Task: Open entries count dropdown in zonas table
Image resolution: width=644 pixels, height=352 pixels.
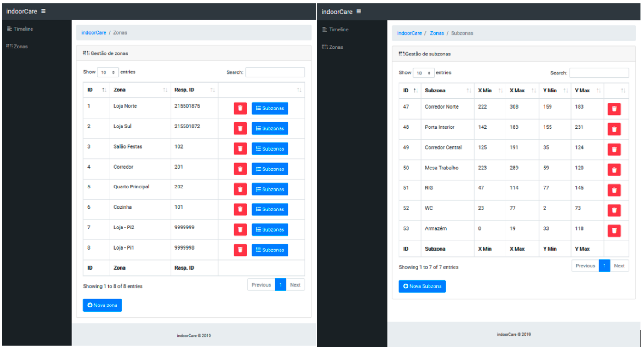Action: 108,72
